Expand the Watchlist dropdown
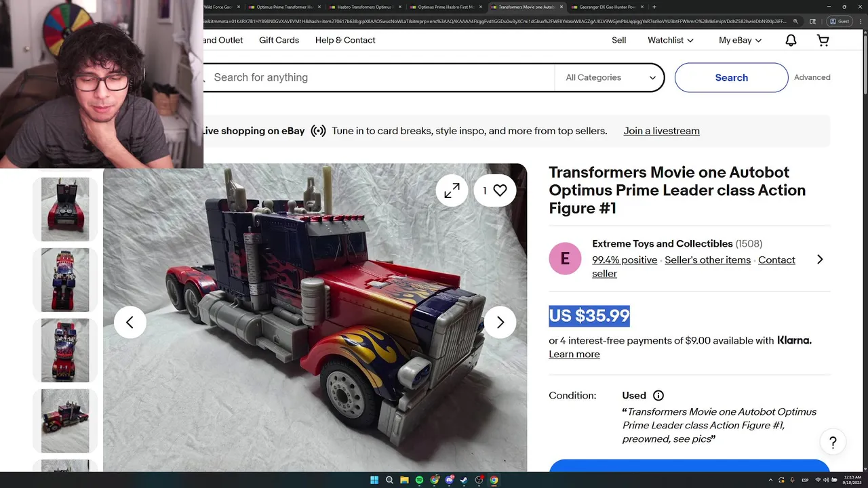The image size is (868, 488). click(671, 41)
